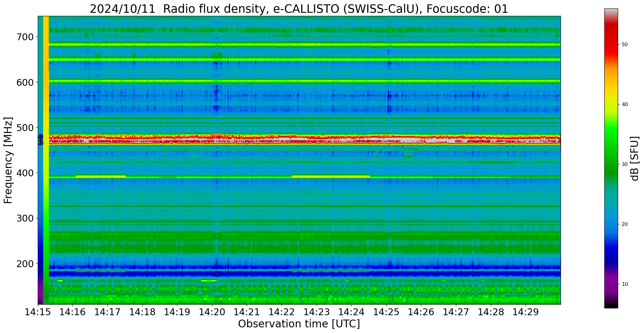Click the 14:15 time tick label
This screenshot has height=333, width=644.
click(38, 312)
